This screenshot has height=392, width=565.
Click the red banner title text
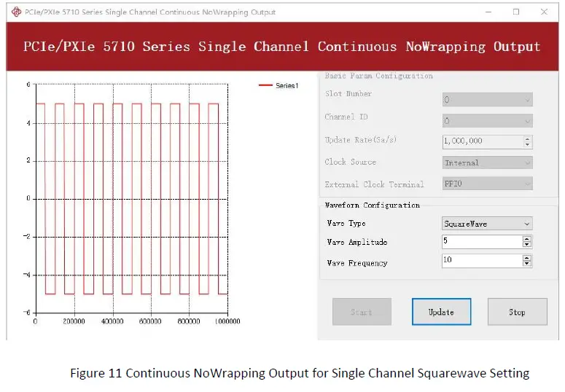pyautogui.click(x=282, y=47)
